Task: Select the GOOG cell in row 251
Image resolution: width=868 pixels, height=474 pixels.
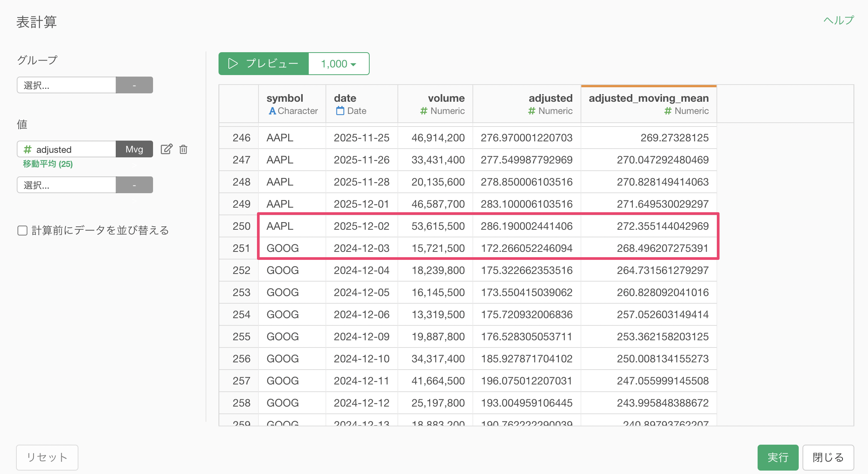Action: (282, 248)
